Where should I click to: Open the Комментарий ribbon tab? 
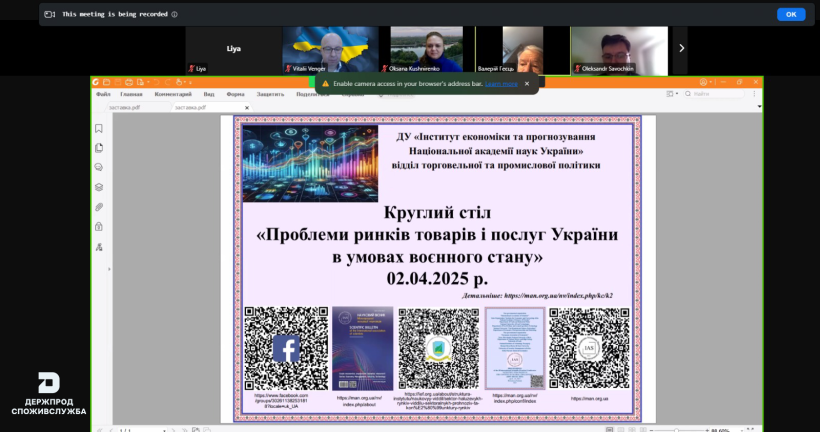pos(173,94)
